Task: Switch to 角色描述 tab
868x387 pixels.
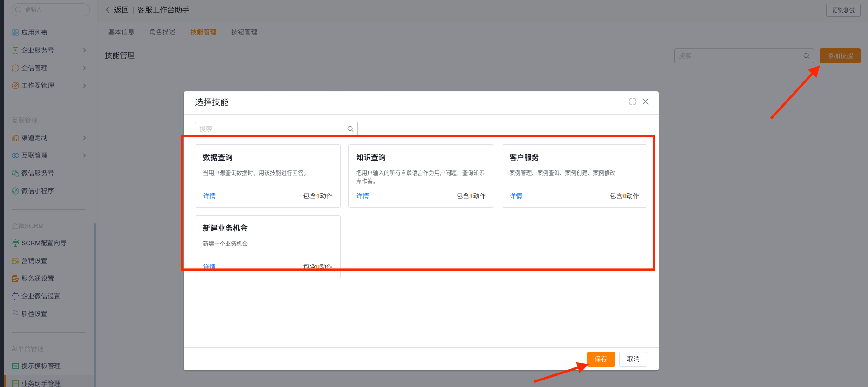Action: point(162,32)
